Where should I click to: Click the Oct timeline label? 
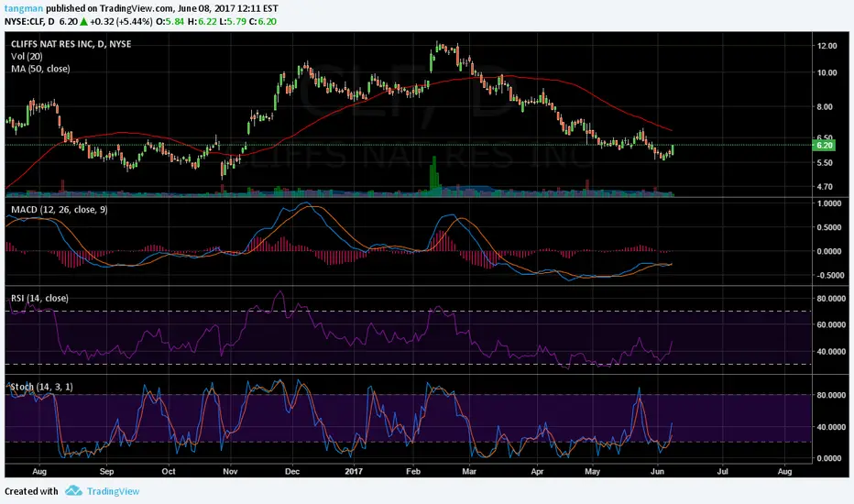click(x=169, y=471)
